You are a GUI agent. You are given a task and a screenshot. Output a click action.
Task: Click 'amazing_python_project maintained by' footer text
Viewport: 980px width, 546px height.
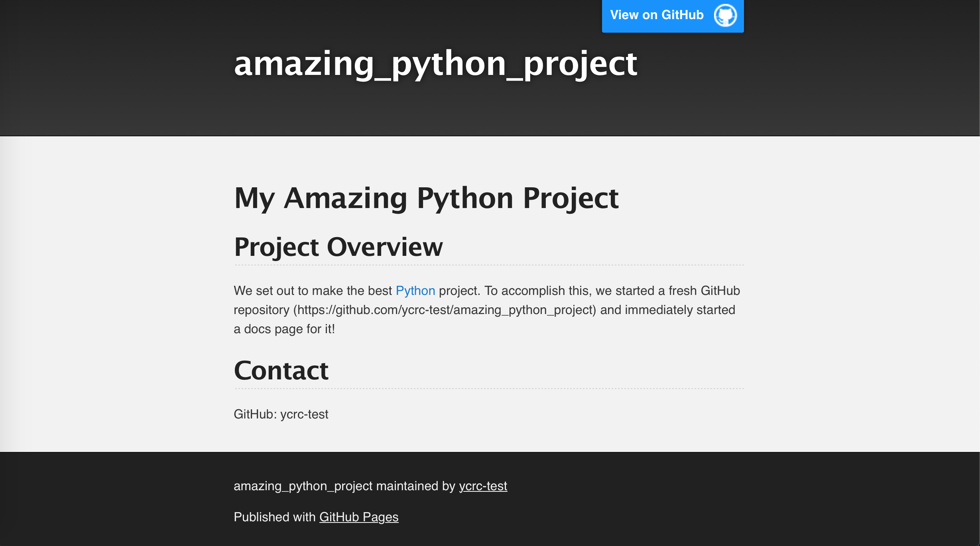click(344, 486)
